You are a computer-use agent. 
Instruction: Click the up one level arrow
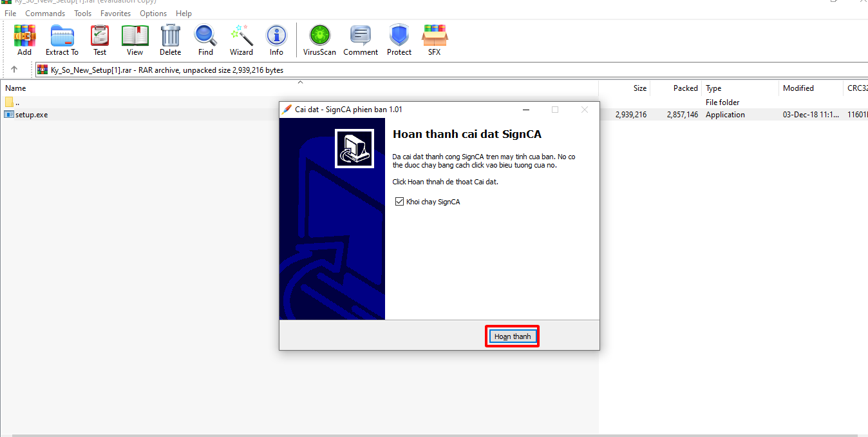(14, 70)
